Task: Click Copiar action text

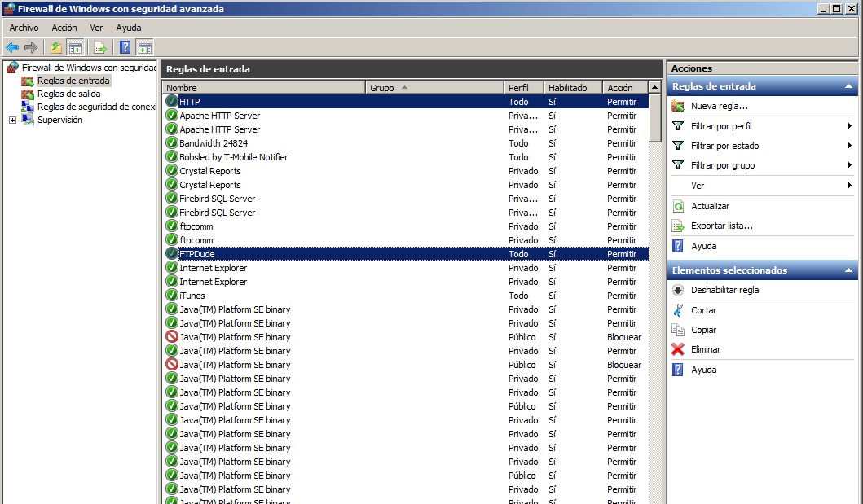Action: click(704, 330)
